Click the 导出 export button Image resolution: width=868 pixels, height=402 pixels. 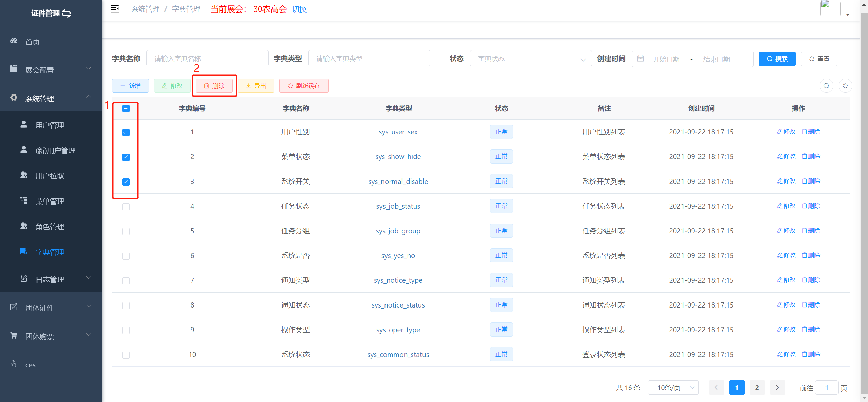(x=256, y=86)
